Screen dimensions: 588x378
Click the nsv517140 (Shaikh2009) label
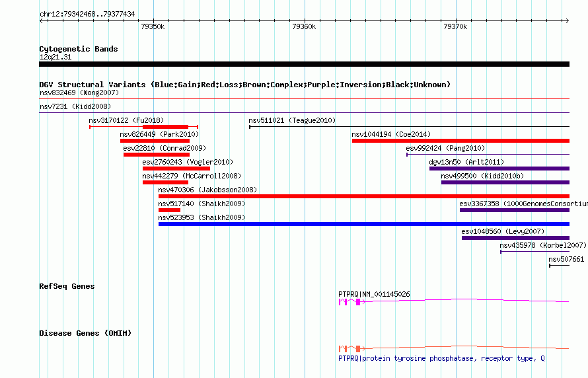(202, 204)
